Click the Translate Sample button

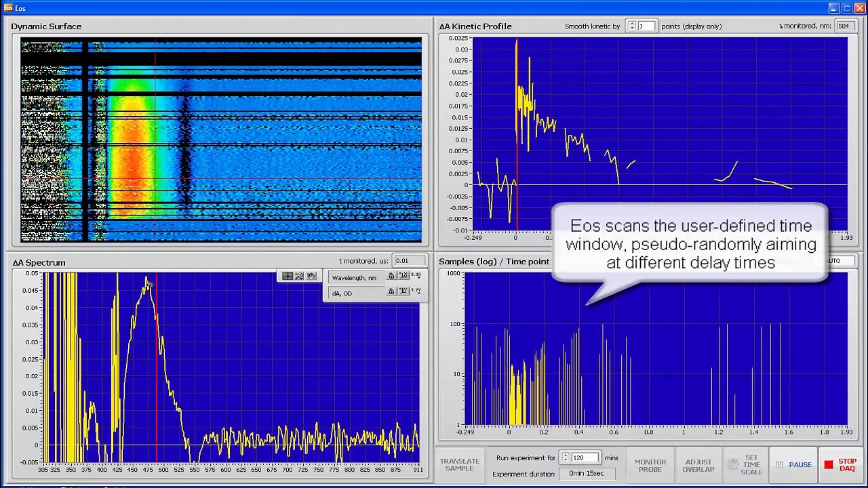pos(460,465)
